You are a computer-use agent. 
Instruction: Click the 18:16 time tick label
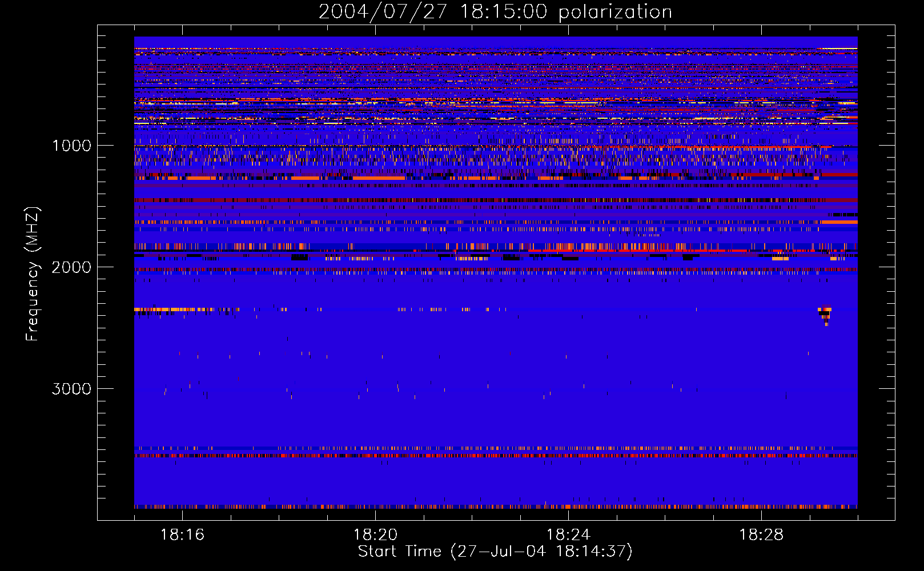182,534
